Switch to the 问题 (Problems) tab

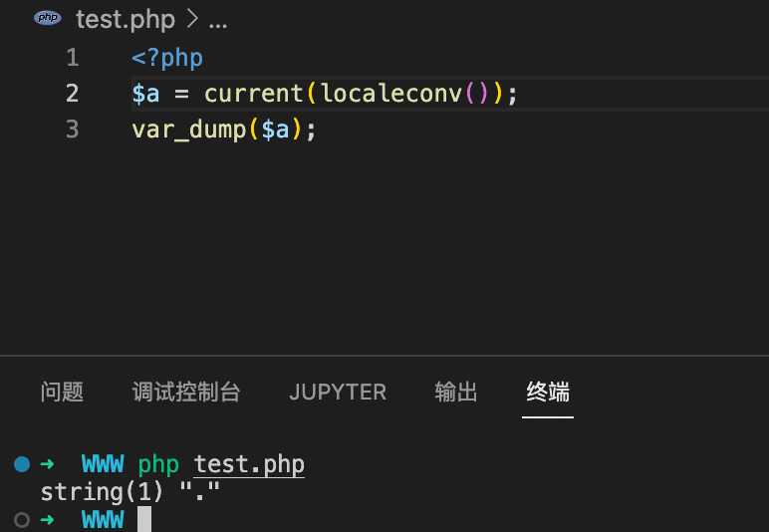pos(62,392)
